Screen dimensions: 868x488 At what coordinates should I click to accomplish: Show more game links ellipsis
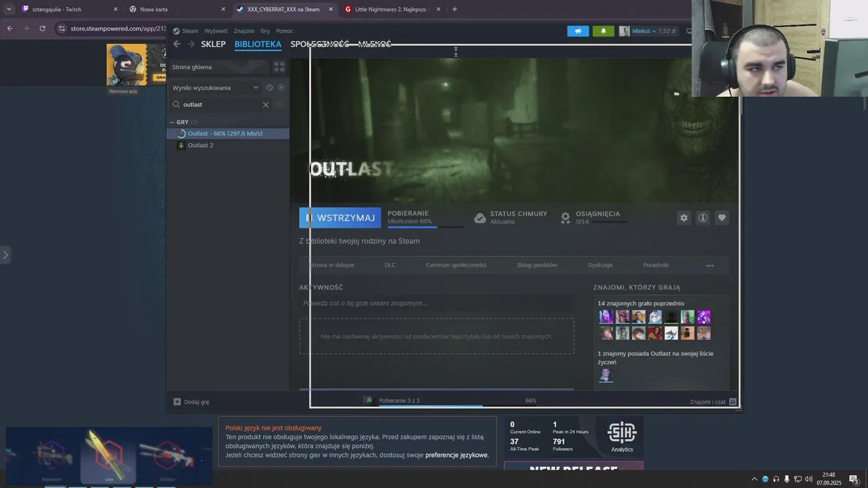pos(709,266)
